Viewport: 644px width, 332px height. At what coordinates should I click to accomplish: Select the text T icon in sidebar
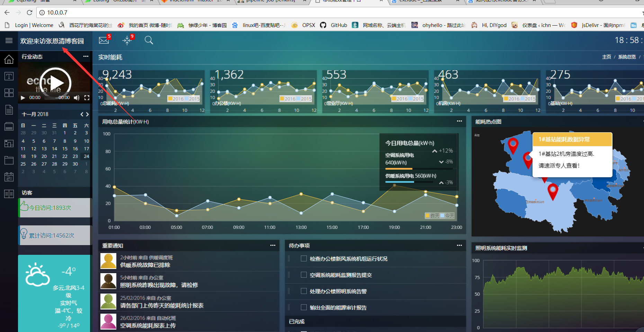(x=9, y=76)
